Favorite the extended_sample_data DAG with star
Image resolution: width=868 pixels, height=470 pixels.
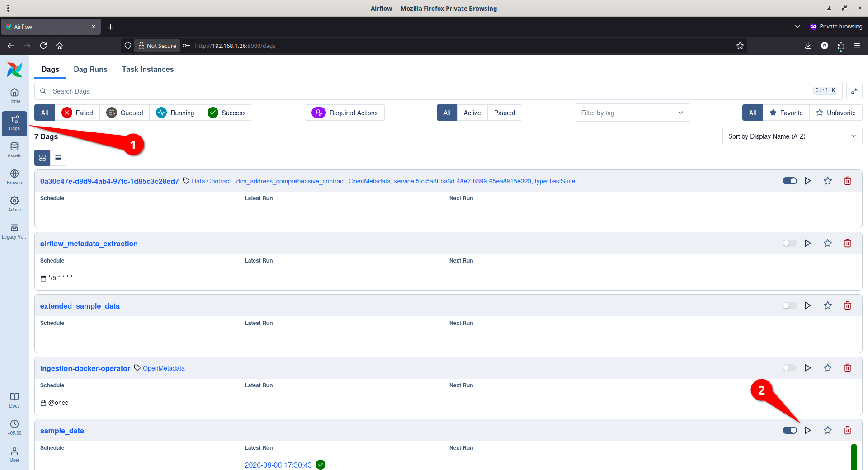828,305
